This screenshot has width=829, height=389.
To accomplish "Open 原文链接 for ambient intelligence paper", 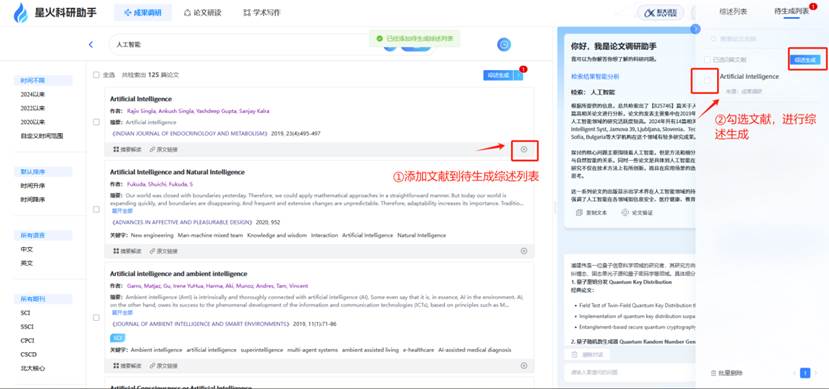I will 163,365.
